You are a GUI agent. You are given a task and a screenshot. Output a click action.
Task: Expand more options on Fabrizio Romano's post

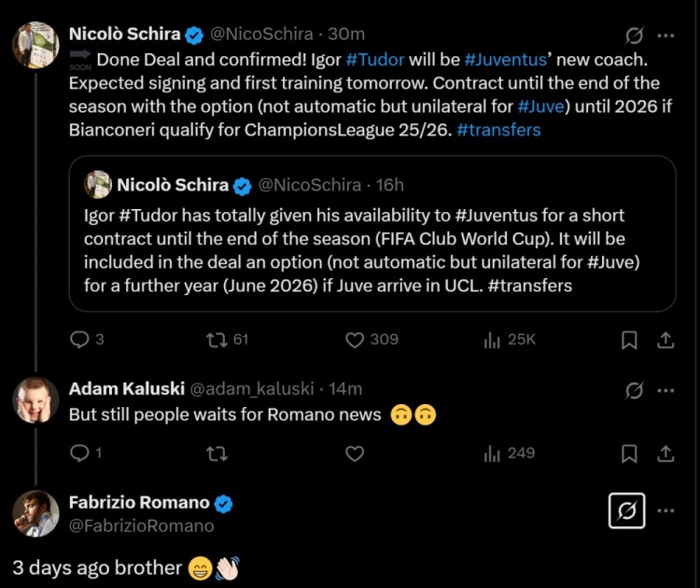pos(665,511)
